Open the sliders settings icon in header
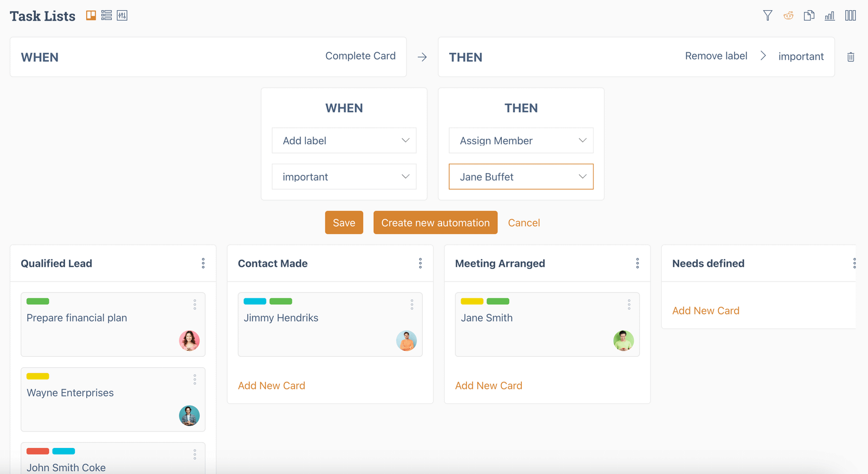Screen dimensions: 868x474 [x=122, y=15]
